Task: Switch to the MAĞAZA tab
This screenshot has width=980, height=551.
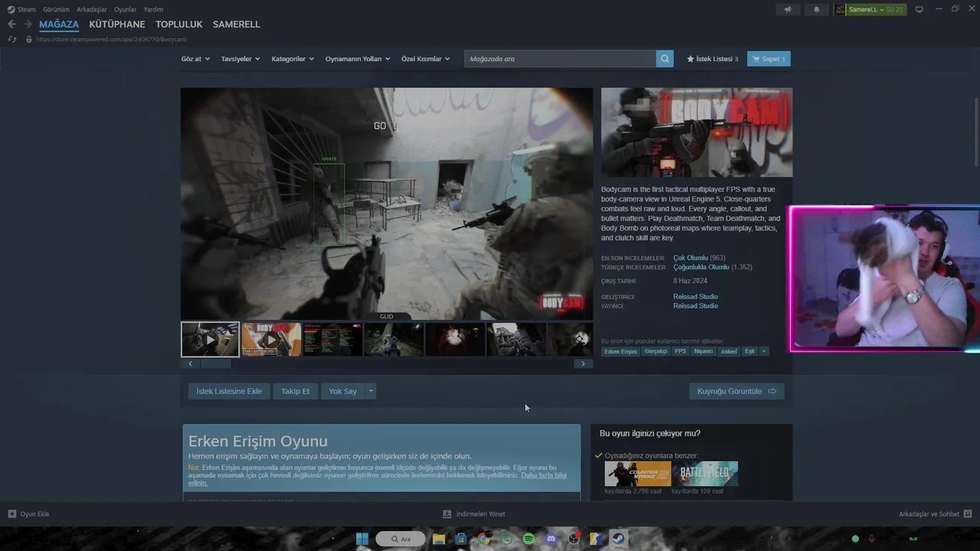Action: (x=59, y=24)
